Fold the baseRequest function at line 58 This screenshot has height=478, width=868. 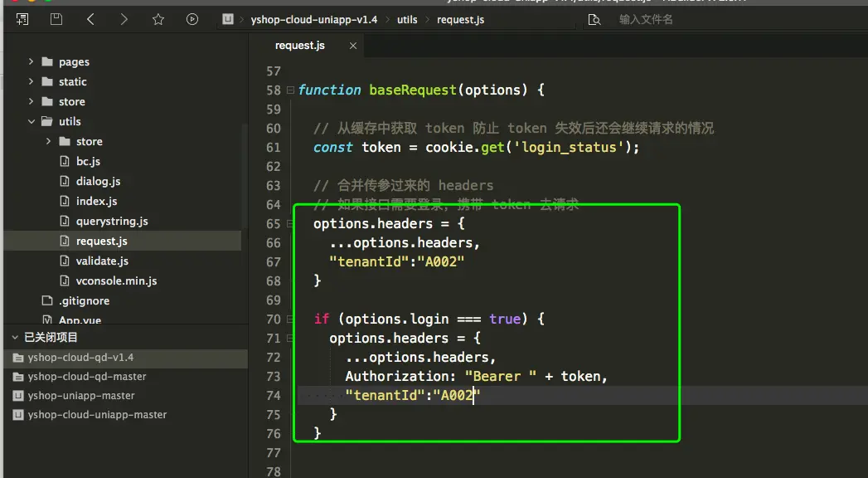(291, 90)
